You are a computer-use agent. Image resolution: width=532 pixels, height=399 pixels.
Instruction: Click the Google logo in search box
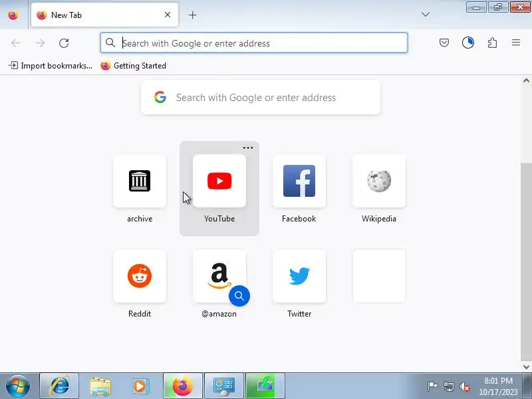coord(160,97)
